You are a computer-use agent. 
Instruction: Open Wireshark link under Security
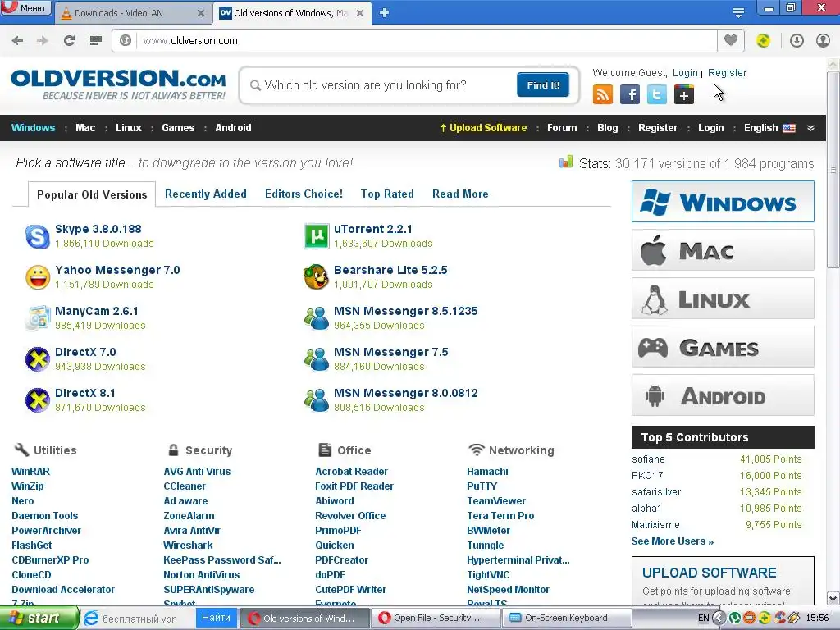click(188, 546)
